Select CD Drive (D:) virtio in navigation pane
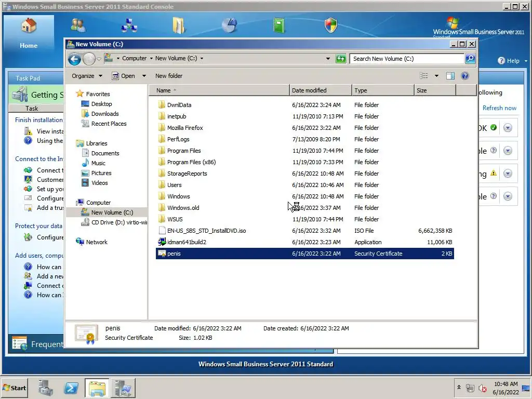Image resolution: width=532 pixels, height=399 pixels. pos(114,222)
